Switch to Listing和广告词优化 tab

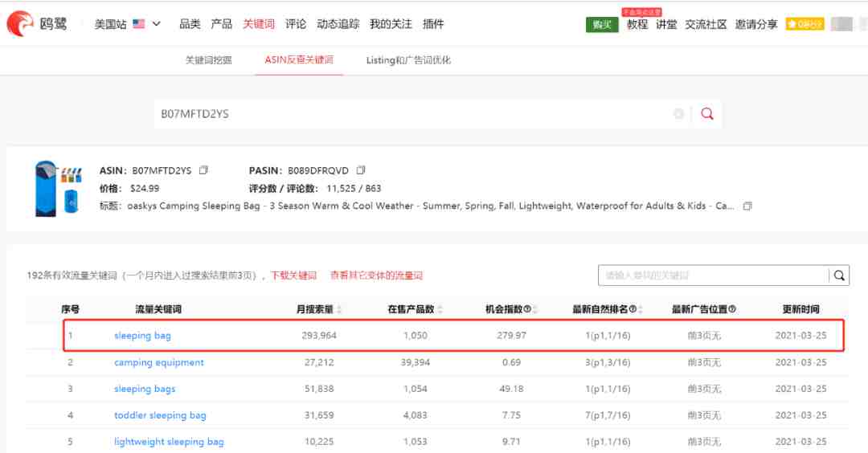point(408,59)
